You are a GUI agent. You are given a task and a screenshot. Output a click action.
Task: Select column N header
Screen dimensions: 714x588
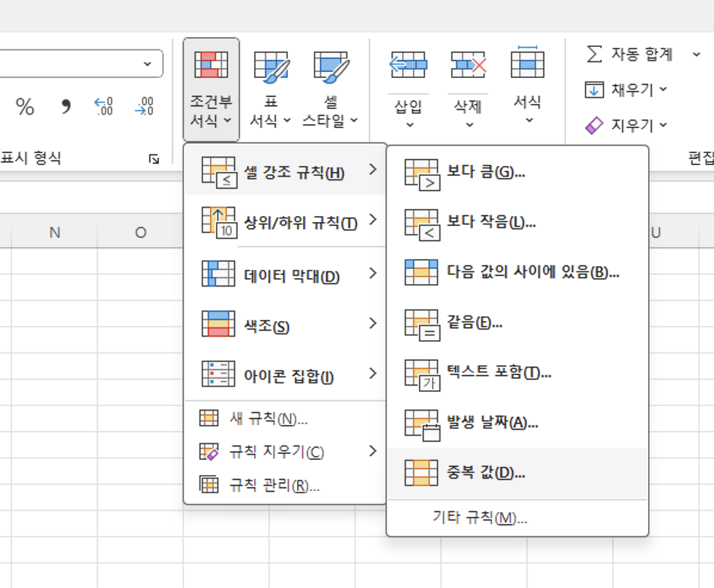point(55,233)
